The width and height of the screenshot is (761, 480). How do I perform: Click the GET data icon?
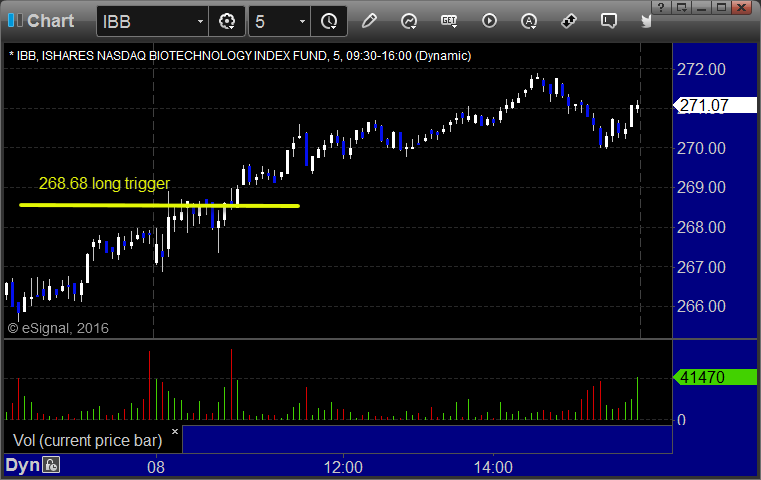click(449, 21)
